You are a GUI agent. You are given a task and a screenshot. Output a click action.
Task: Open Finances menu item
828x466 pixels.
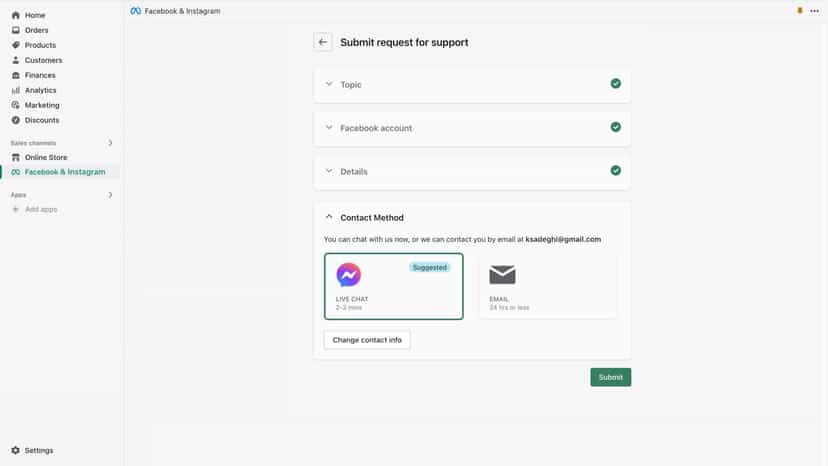(40, 75)
